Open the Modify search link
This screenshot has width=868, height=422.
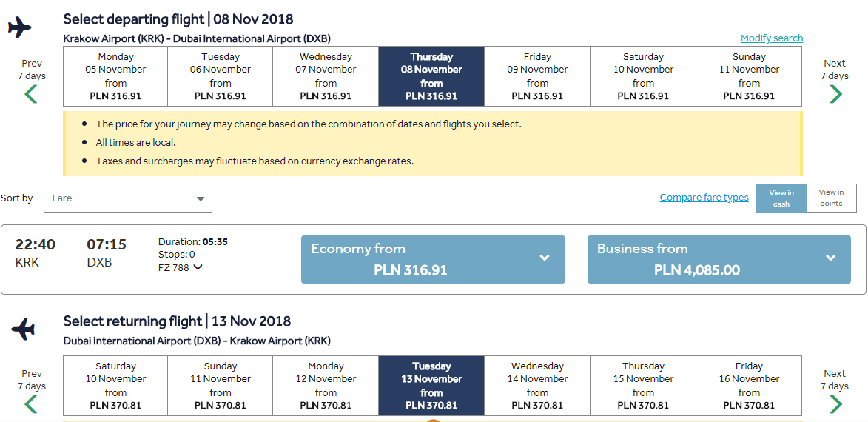[771, 38]
